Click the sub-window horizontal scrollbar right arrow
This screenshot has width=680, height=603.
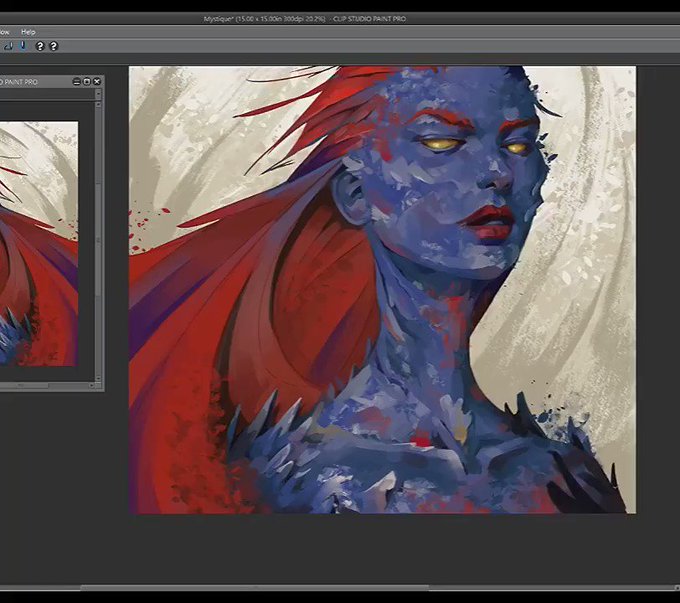pos(92,385)
